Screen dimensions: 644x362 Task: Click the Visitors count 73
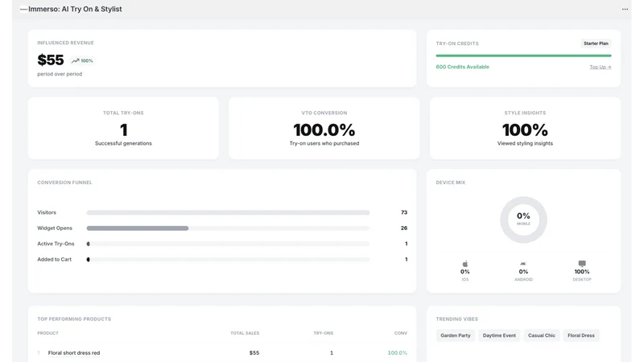404,212
